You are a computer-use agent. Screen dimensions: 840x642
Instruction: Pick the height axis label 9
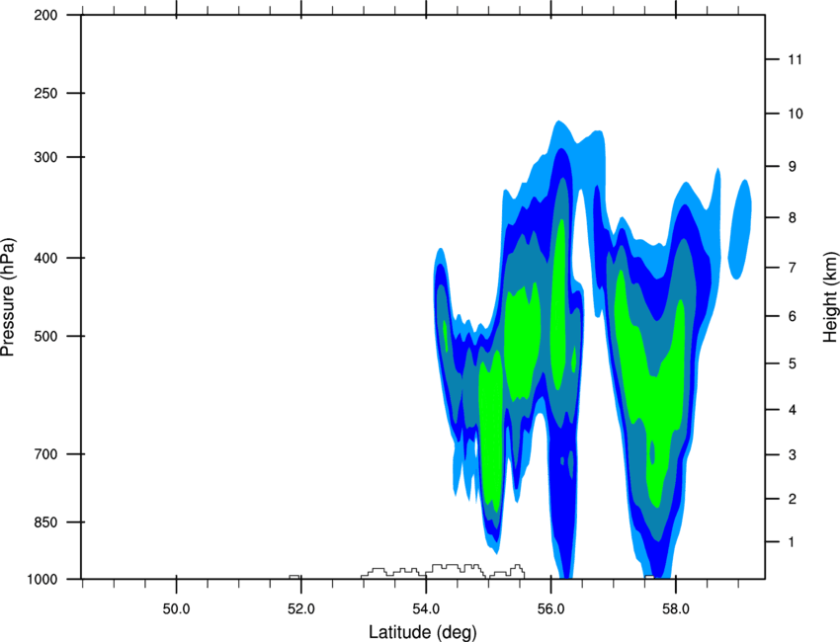point(793,167)
